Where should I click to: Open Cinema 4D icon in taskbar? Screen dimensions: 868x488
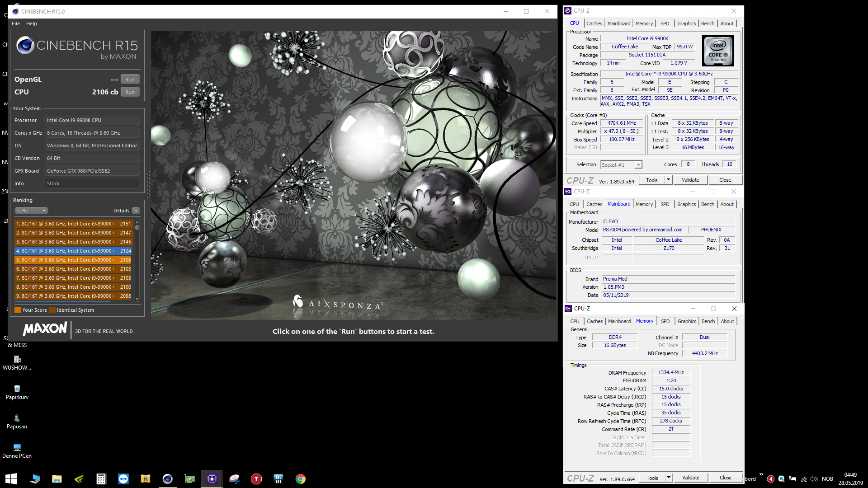click(x=167, y=479)
